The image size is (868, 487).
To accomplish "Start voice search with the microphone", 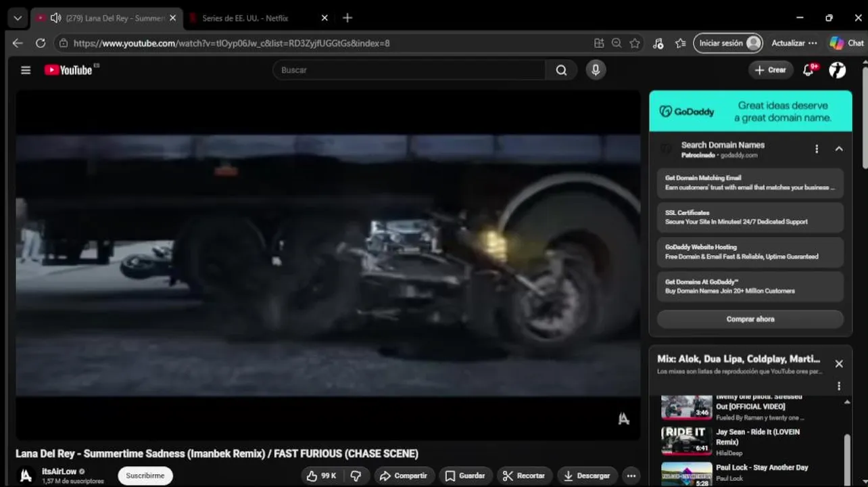I will pos(596,70).
